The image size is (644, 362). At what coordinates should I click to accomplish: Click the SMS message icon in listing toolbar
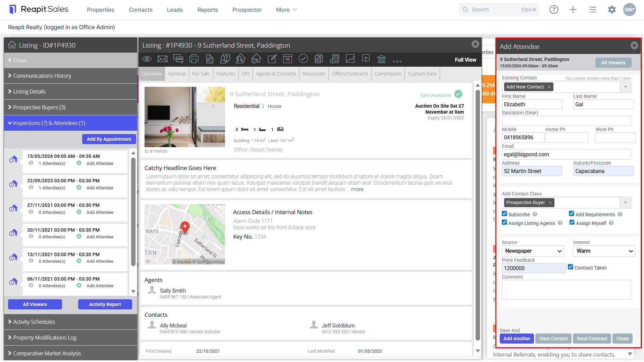point(178,59)
